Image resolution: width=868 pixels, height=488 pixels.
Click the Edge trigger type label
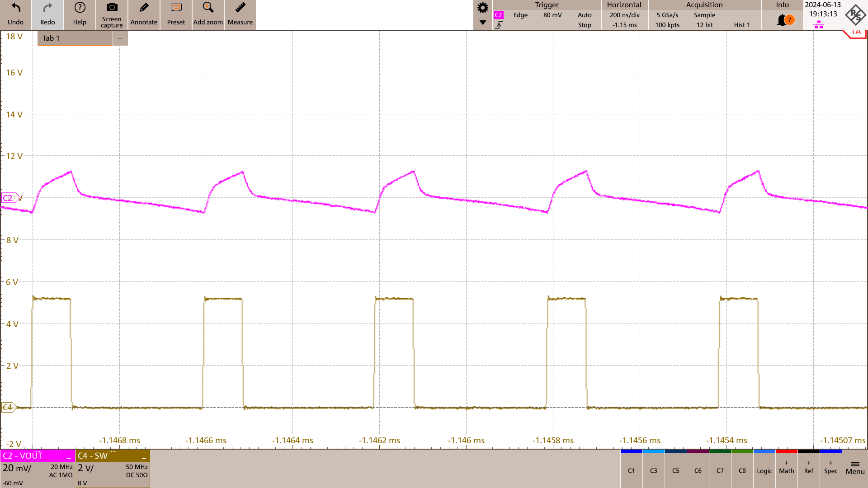(520, 15)
